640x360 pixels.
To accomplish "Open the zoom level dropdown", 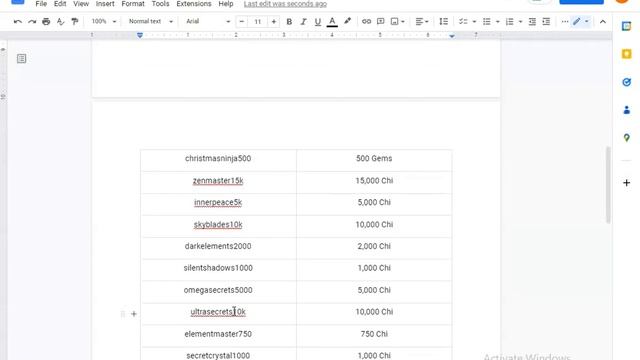I will 104,21.
